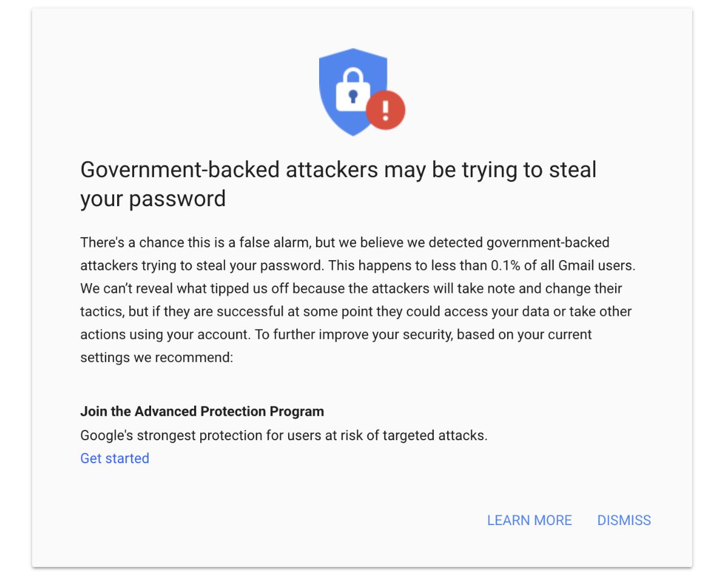Click the 'actions using your account' text
The height and width of the screenshot is (576, 728).
pos(165,335)
